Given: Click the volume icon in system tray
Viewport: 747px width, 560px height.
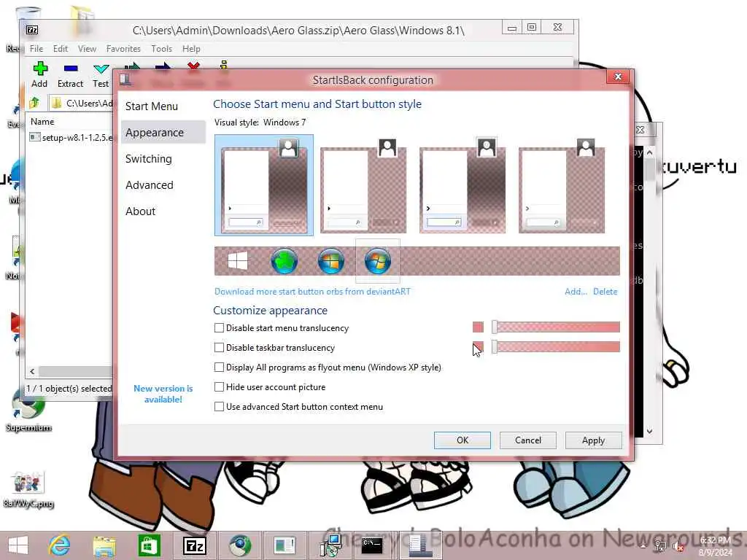Looking at the screenshot, I should coord(678,546).
